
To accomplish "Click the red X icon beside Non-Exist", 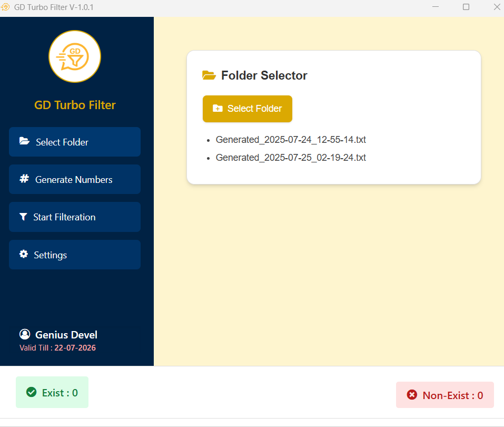I will pos(412,395).
